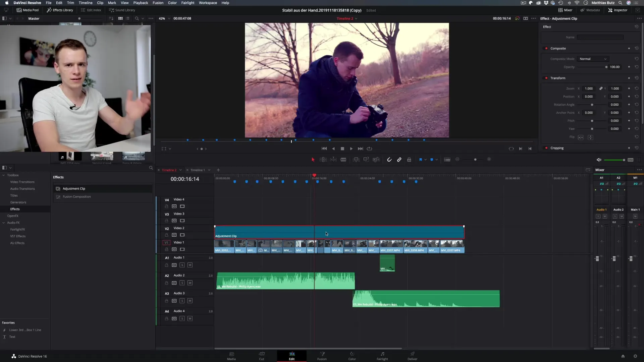The width and height of the screenshot is (644, 362).
Task: Switch to the Fusion page
Action: [x=322, y=356]
